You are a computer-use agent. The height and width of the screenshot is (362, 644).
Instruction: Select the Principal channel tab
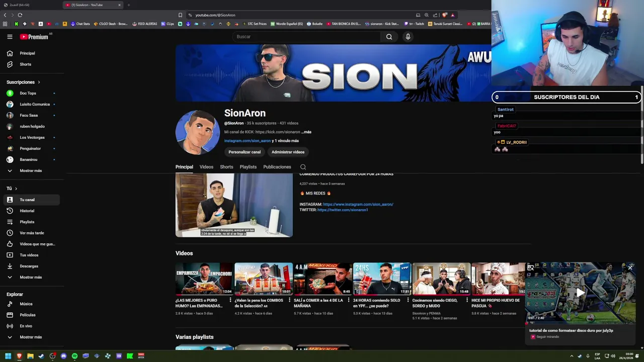[184, 167]
